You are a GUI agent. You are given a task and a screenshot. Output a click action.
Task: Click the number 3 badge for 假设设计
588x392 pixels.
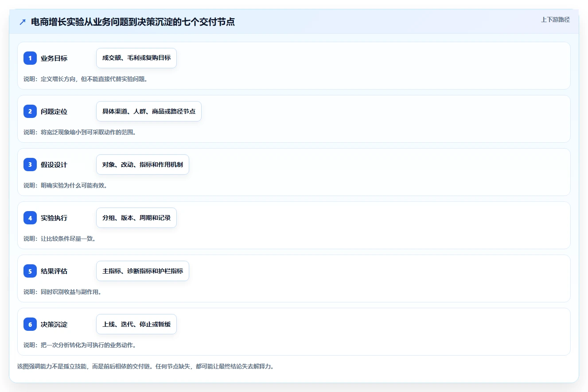pos(30,165)
